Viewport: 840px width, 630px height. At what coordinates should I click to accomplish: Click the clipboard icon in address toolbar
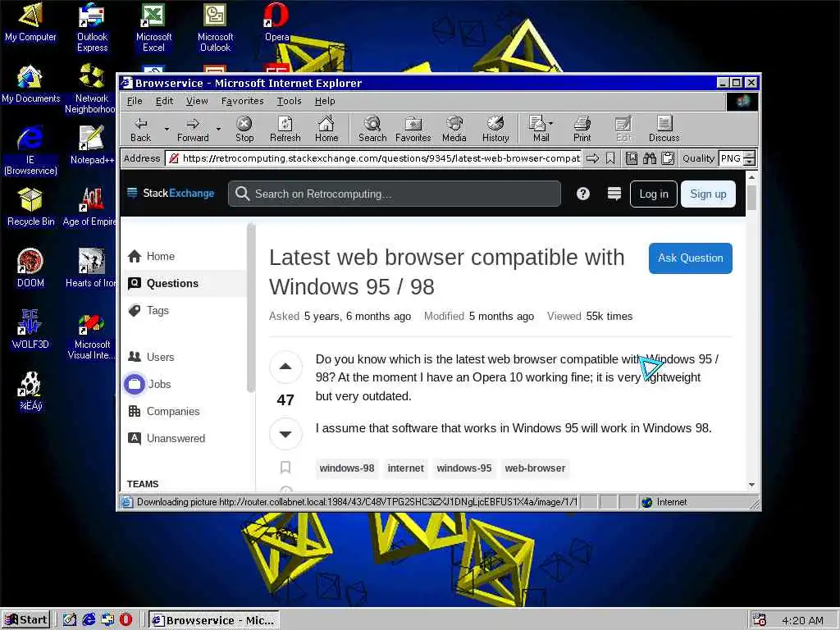pos(668,158)
